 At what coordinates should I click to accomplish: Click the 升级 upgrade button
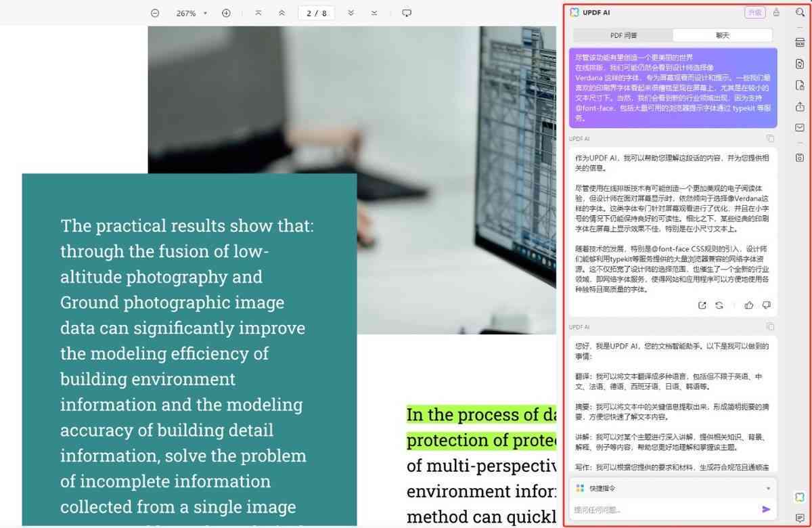pyautogui.click(x=754, y=12)
